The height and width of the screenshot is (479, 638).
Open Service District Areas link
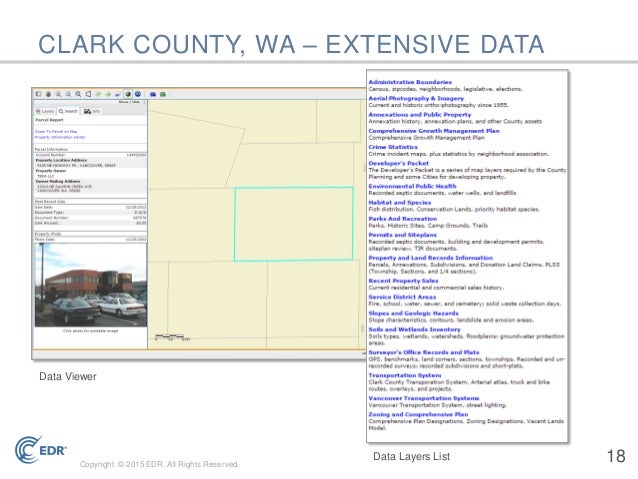point(402,297)
